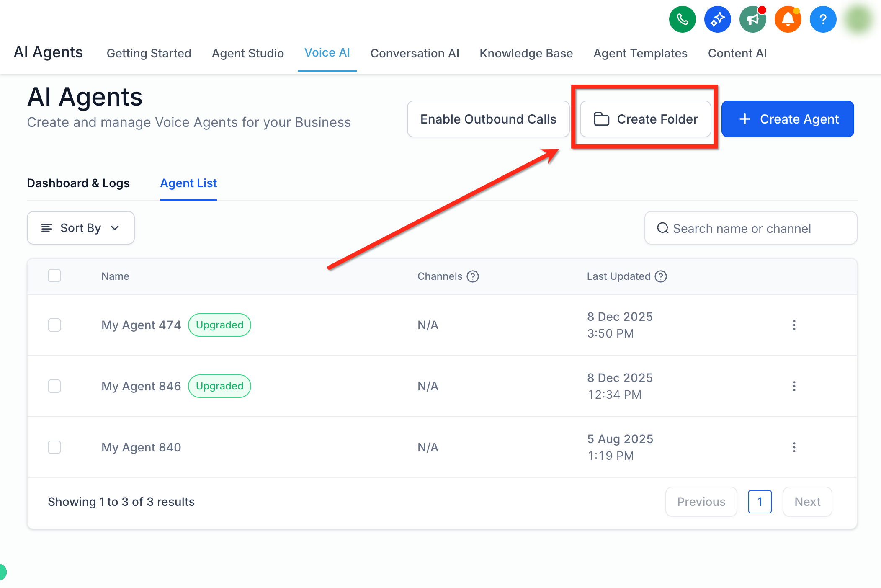Switch to Agent Templates tab
Viewport: 881px width, 588px height.
[x=641, y=53]
